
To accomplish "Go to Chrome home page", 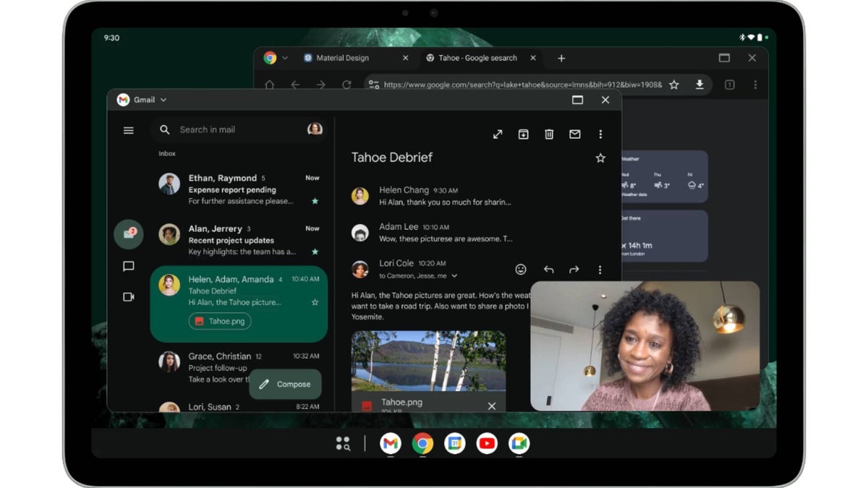I will click(270, 85).
